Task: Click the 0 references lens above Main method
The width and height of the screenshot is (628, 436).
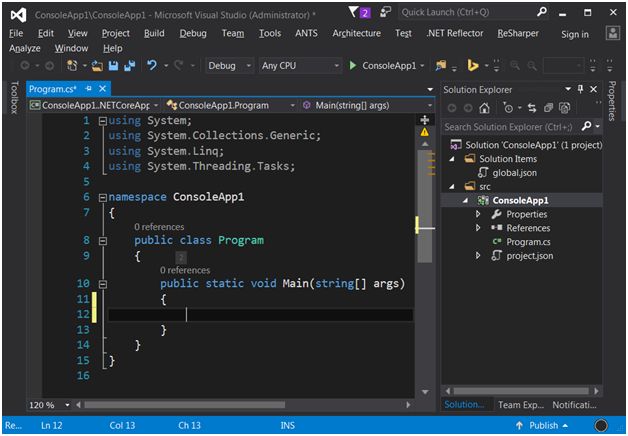Action: [185, 270]
